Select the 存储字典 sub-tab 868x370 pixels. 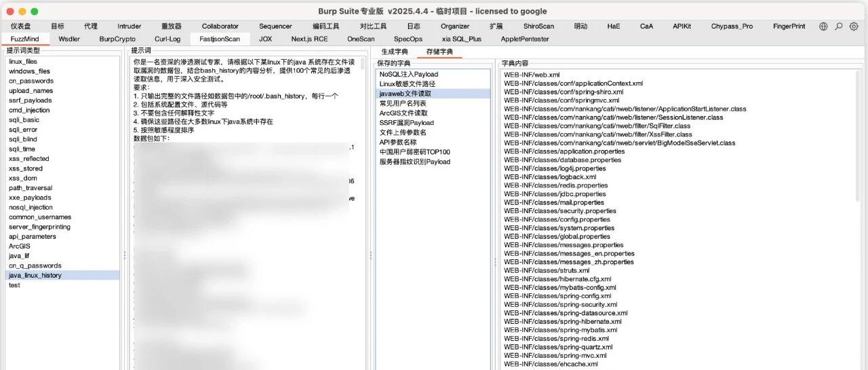439,52
